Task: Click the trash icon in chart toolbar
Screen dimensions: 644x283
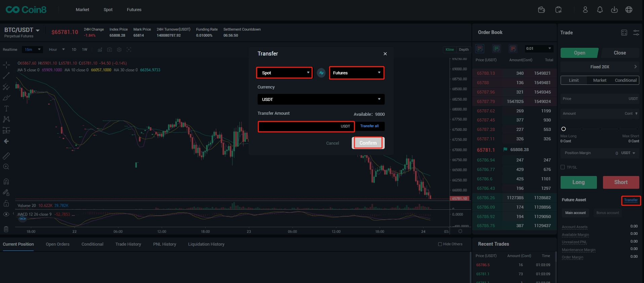Action: 6,229
